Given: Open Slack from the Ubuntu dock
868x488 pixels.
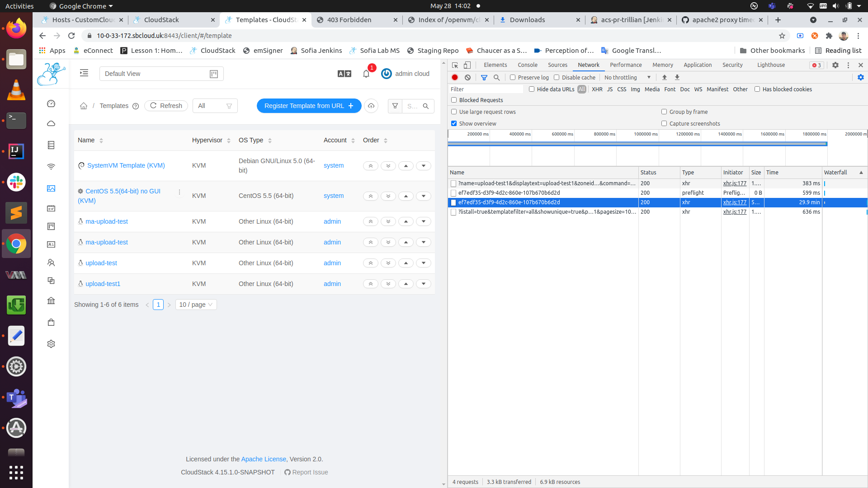Looking at the screenshot, I should pyautogui.click(x=16, y=182).
